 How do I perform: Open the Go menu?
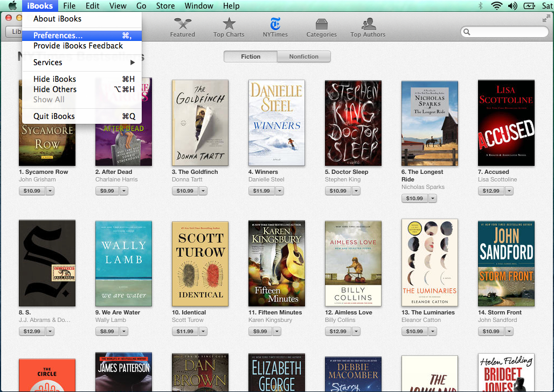[141, 5]
